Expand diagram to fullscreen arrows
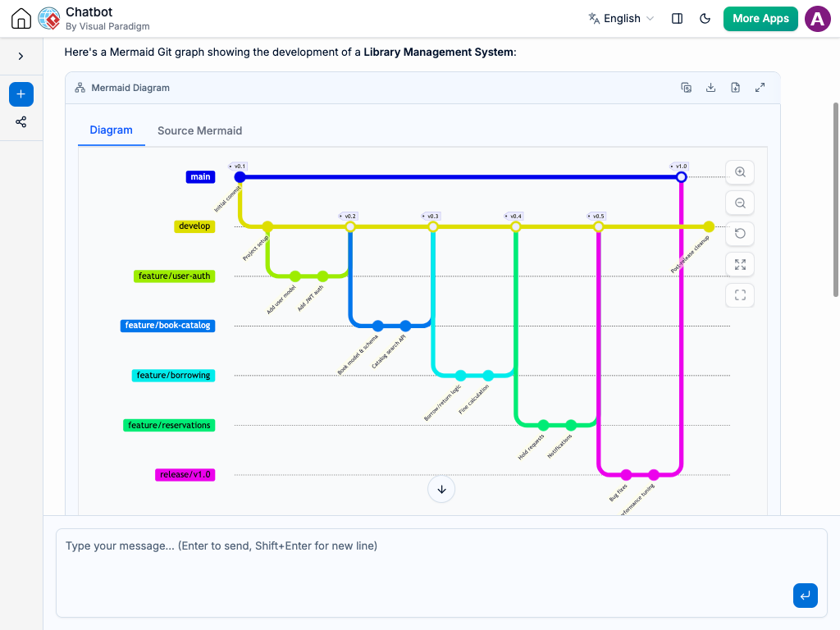The image size is (840, 630). pyautogui.click(x=760, y=87)
